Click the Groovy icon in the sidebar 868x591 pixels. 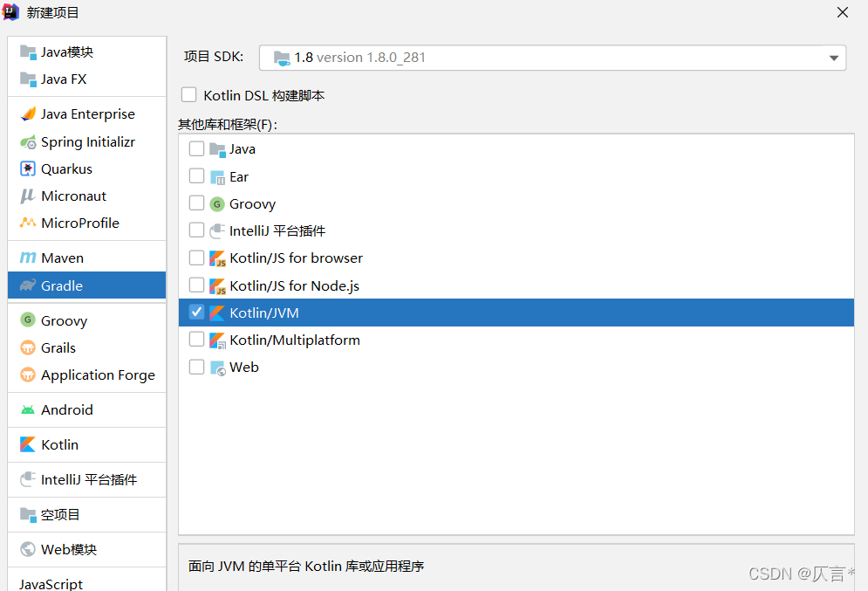coord(28,320)
